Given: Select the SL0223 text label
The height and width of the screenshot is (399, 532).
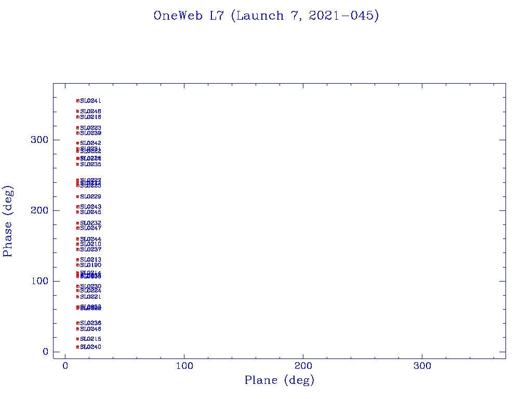Looking at the screenshot, I should [x=90, y=128].
